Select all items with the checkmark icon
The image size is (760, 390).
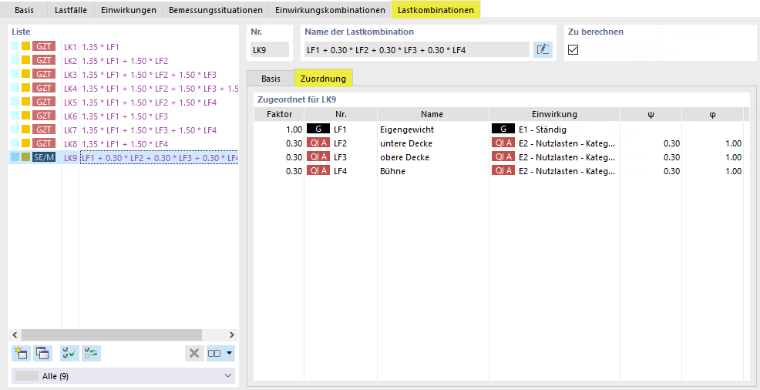pyautogui.click(x=69, y=353)
